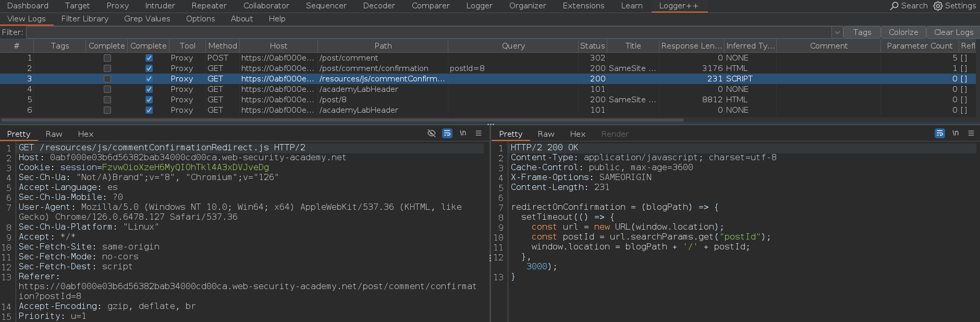The image size is (980, 322).
Task: Open the Collaborator tab
Action: point(266,6)
